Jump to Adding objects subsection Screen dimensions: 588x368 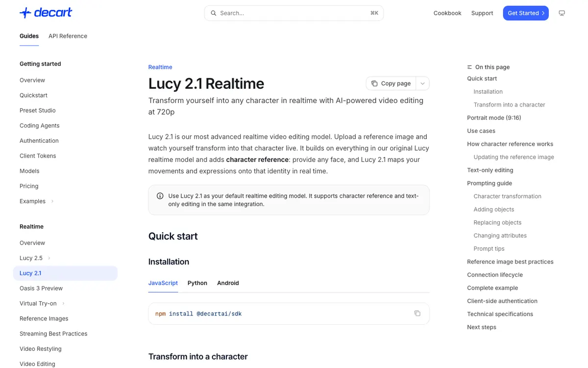(494, 210)
